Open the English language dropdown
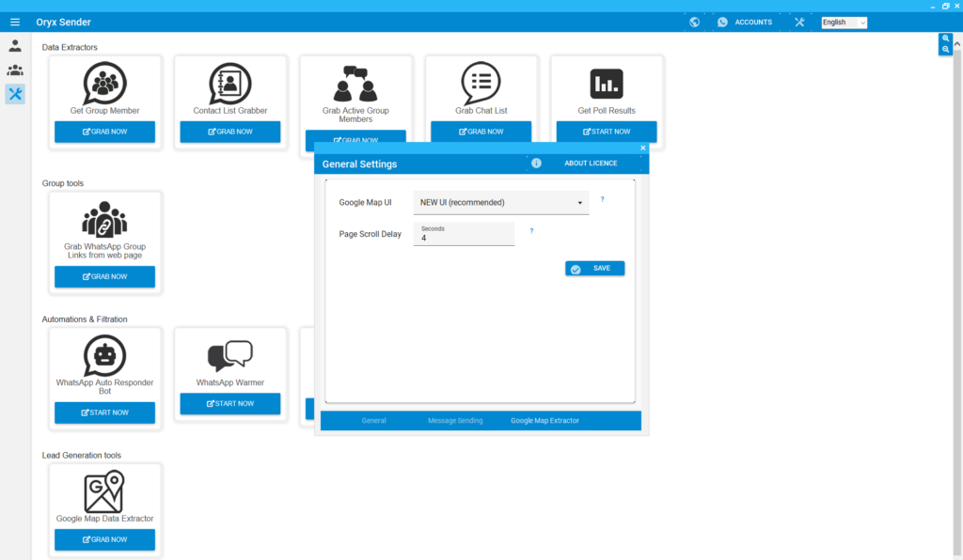Viewport: 963px width, 560px height. 844,23
